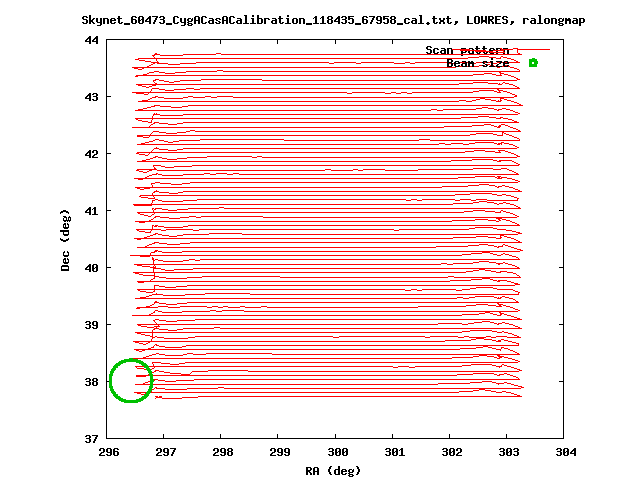Click the plot title with the calibration filename

click(319, 20)
